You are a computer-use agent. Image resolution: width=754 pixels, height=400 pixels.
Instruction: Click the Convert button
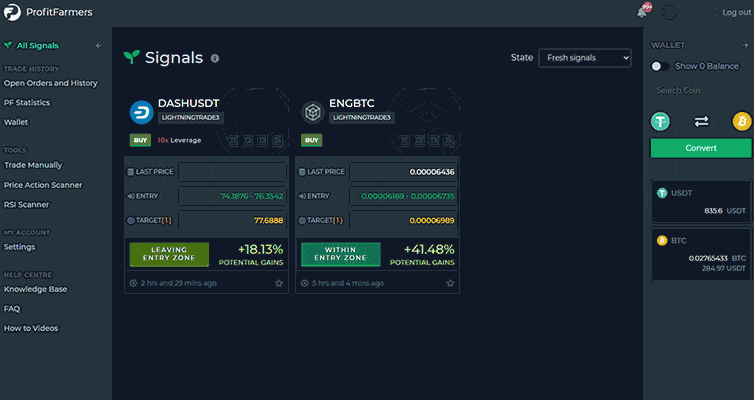click(701, 148)
